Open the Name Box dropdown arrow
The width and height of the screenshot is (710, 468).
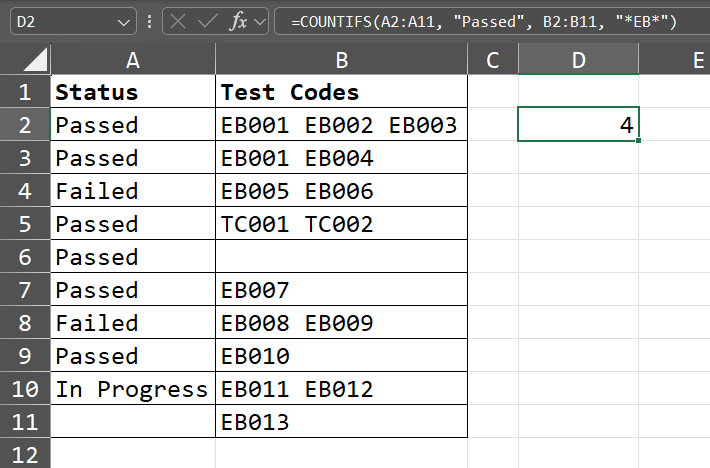tap(123, 22)
